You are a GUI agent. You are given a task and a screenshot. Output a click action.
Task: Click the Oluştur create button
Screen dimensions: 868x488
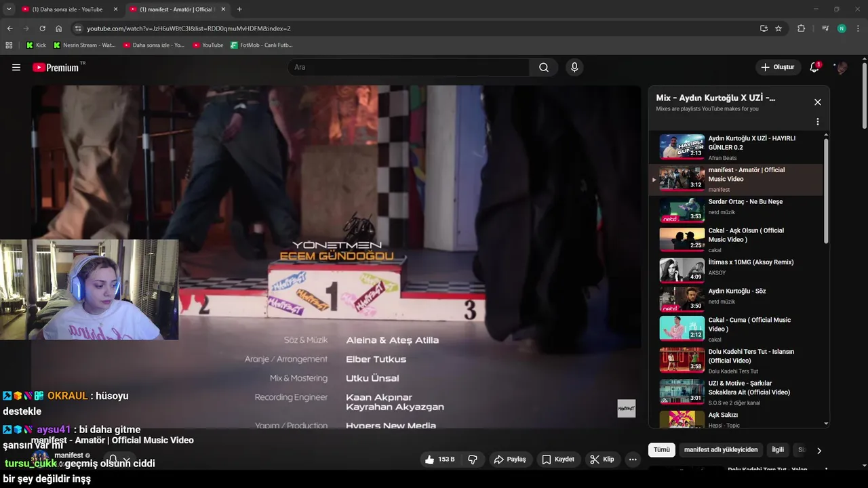point(777,67)
